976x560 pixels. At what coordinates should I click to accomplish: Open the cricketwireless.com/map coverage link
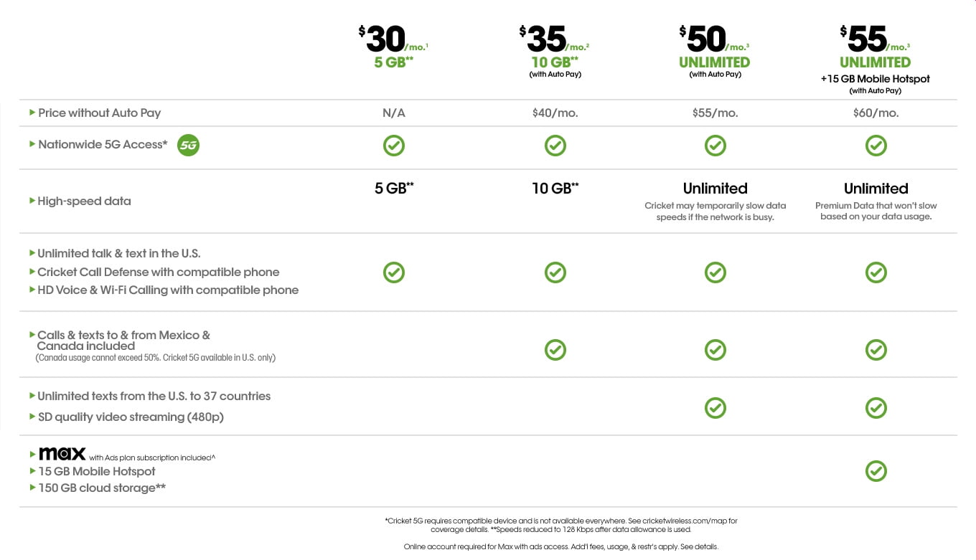686,521
